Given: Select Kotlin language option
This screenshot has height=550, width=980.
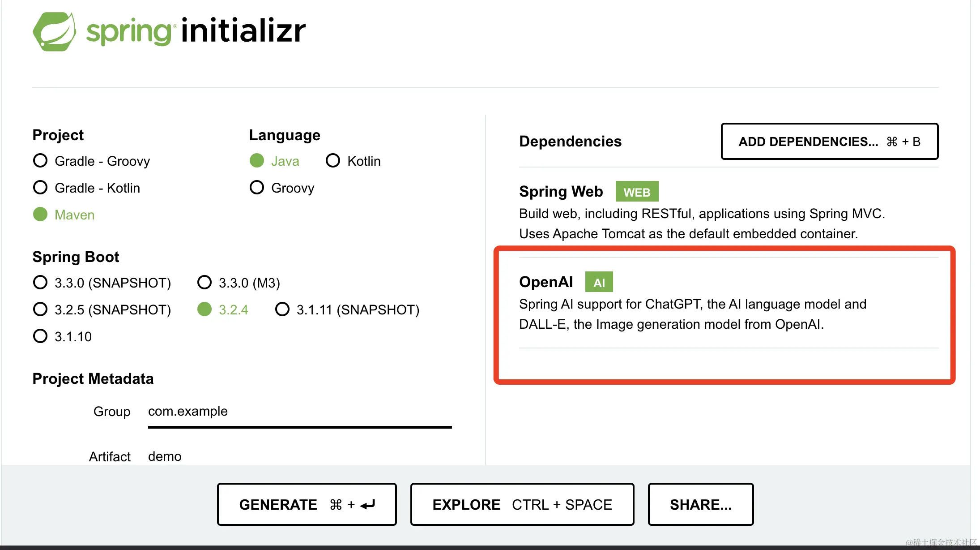Looking at the screenshot, I should [354, 161].
